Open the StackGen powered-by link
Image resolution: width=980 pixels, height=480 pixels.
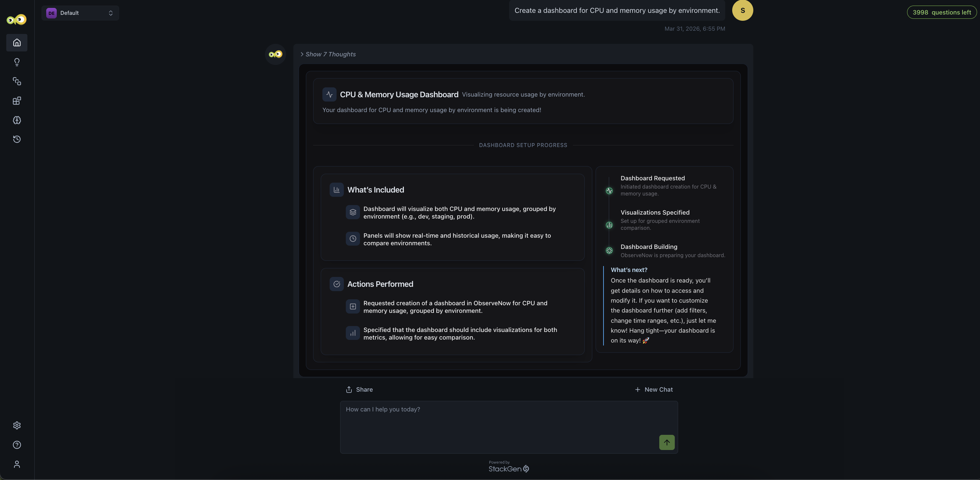(508, 467)
